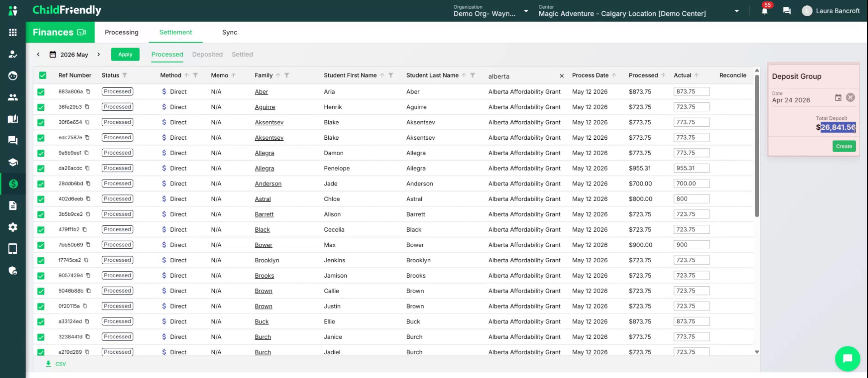Filter the Student Last Name column
Image resolution: width=868 pixels, height=378 pixels.
click(x=473, y=75)
